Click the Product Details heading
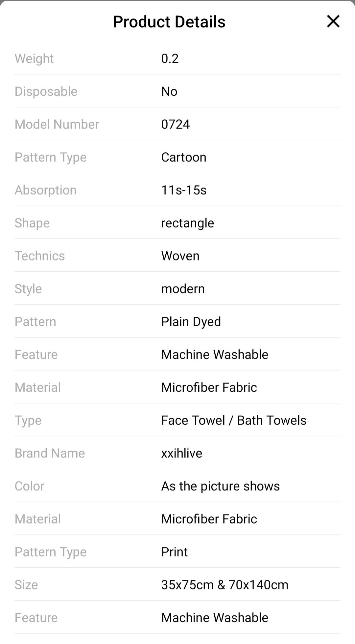 (x=169, y=22)
